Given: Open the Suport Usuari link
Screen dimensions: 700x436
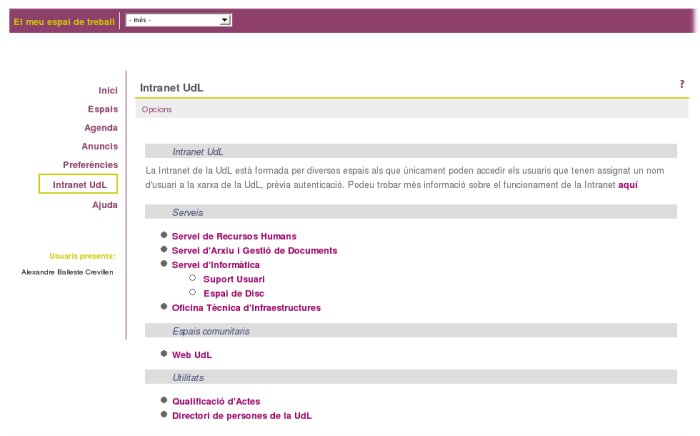Looking at the screenshot, I should coord(234,279).
